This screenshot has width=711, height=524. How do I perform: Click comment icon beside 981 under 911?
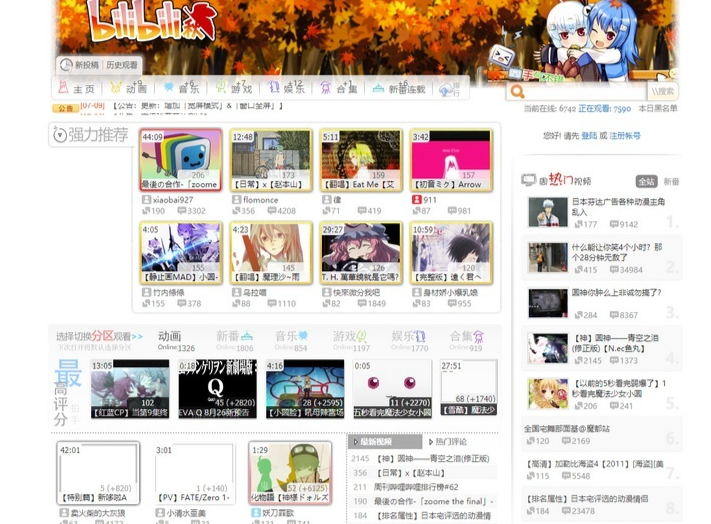click(452, 211)
